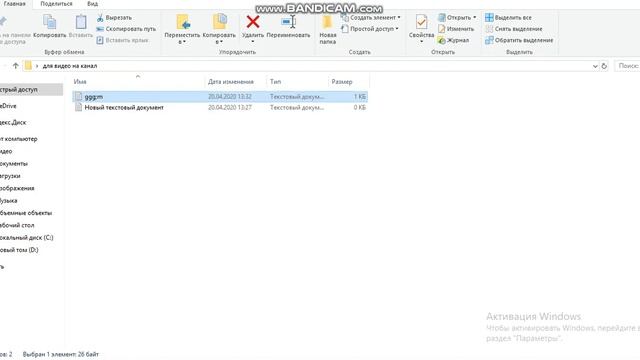Switch to the Вид ribbon tab

click(x=93, y=4)
